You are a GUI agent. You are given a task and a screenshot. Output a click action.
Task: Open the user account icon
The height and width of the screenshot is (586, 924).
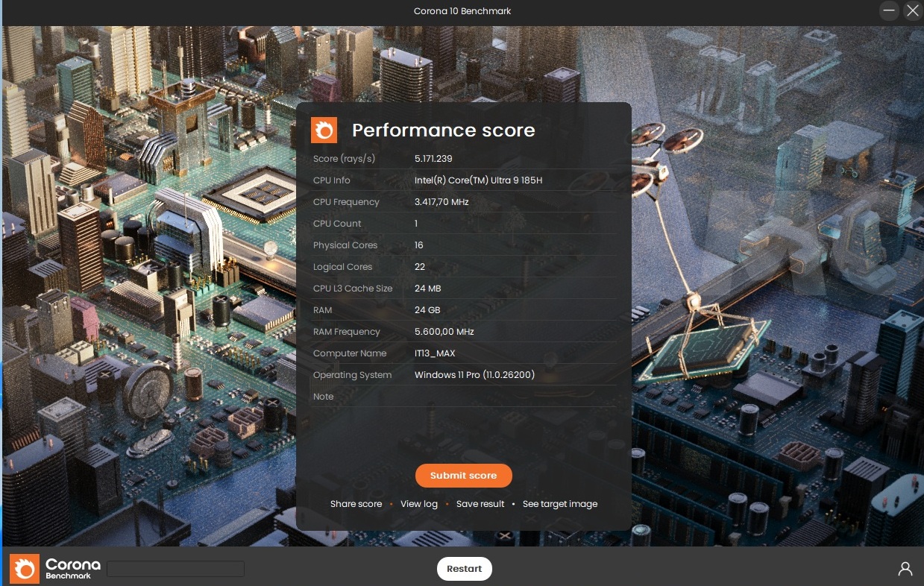905,569
